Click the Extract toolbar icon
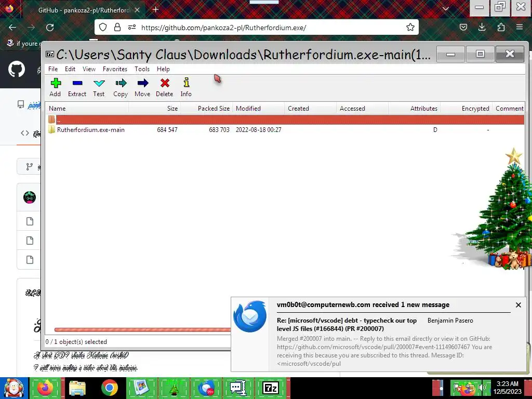This screenshot has width=532, height=399. point(77,87)
